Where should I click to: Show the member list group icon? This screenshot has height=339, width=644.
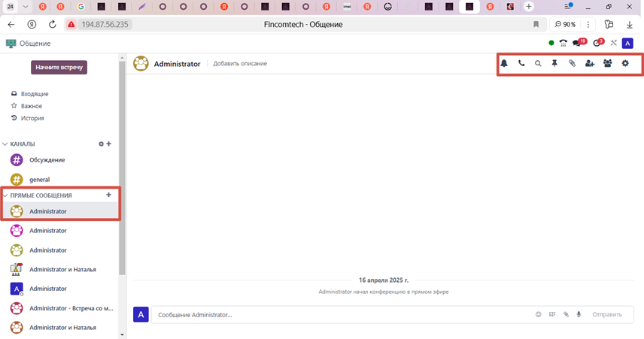[x=608, y=64]
